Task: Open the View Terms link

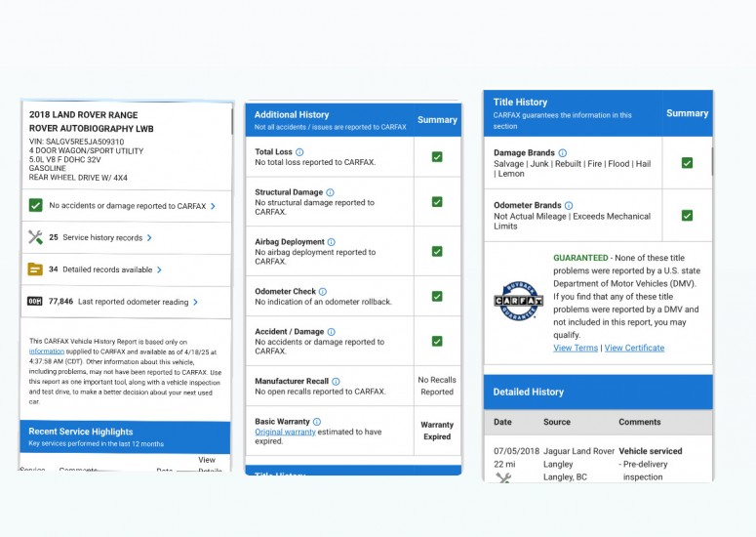Action: 576,348
